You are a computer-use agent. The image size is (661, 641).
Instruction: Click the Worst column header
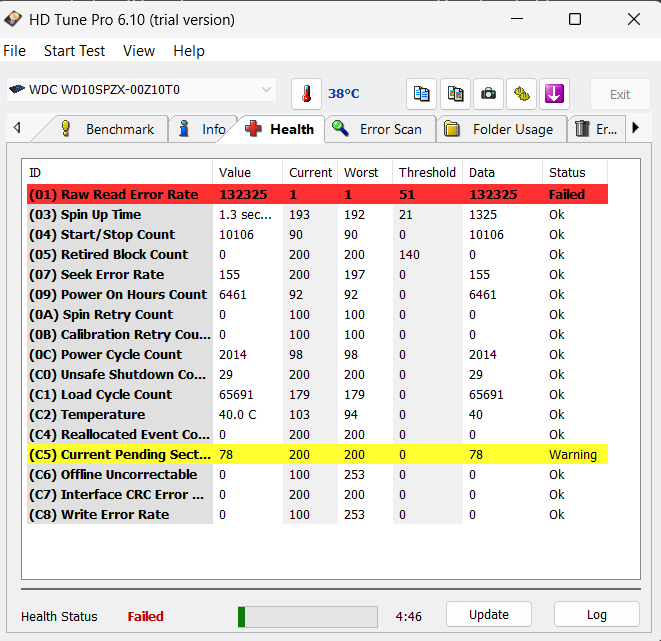[x=365, y=172]
